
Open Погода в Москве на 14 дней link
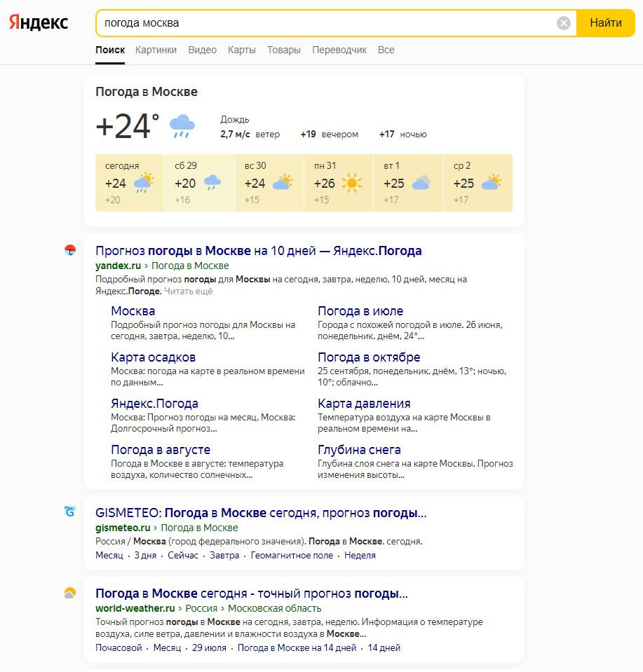297,648
